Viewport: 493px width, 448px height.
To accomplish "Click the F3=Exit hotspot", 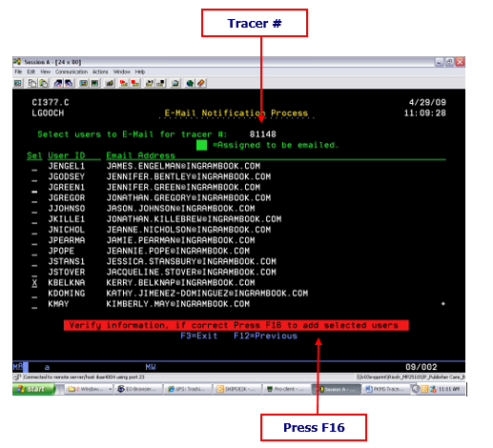I will click(199, 336).
